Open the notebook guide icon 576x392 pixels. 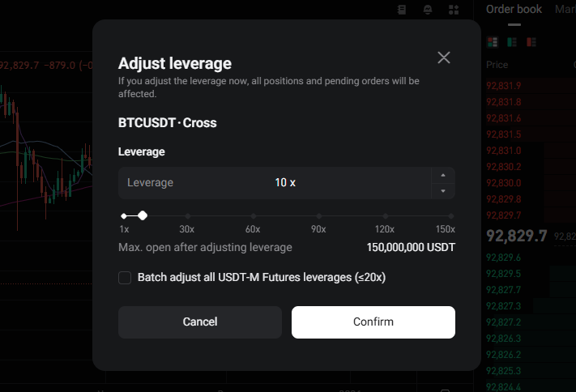pyautogui.click(x=403, y=10)
